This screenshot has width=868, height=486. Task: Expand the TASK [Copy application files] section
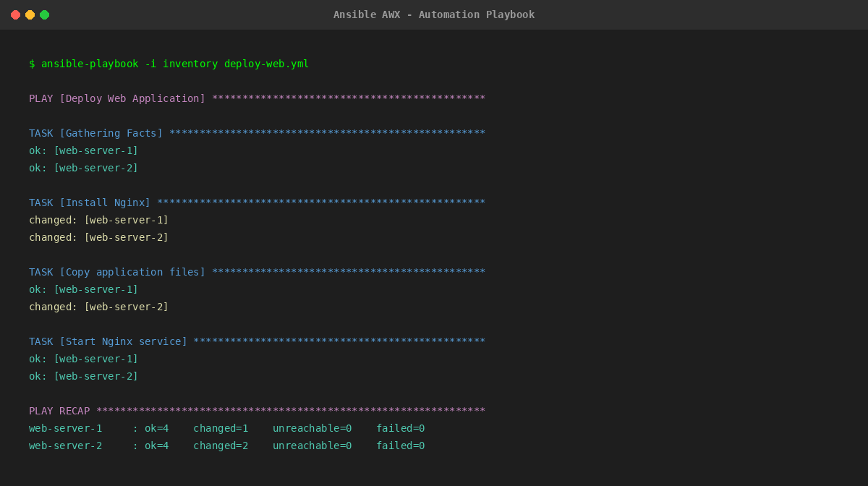pos(116,272)
